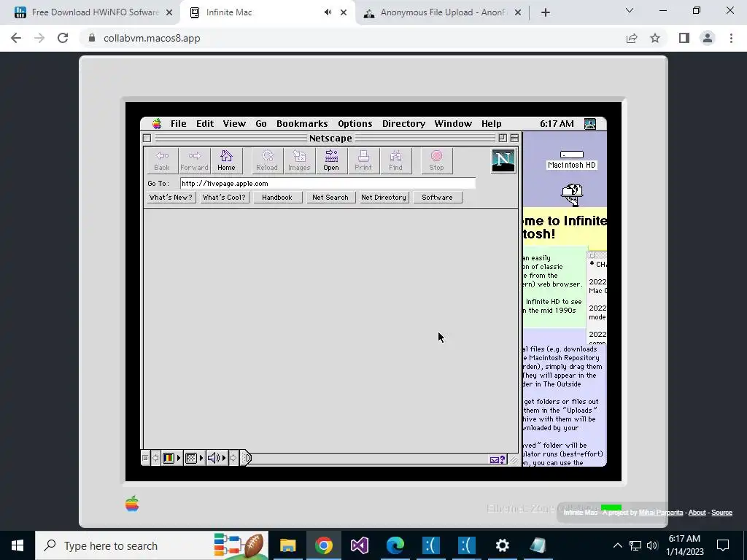Click the Net Directory button
Image resolution: width=747 pixels, height=560 pixels.
click(x=384, y=197)
